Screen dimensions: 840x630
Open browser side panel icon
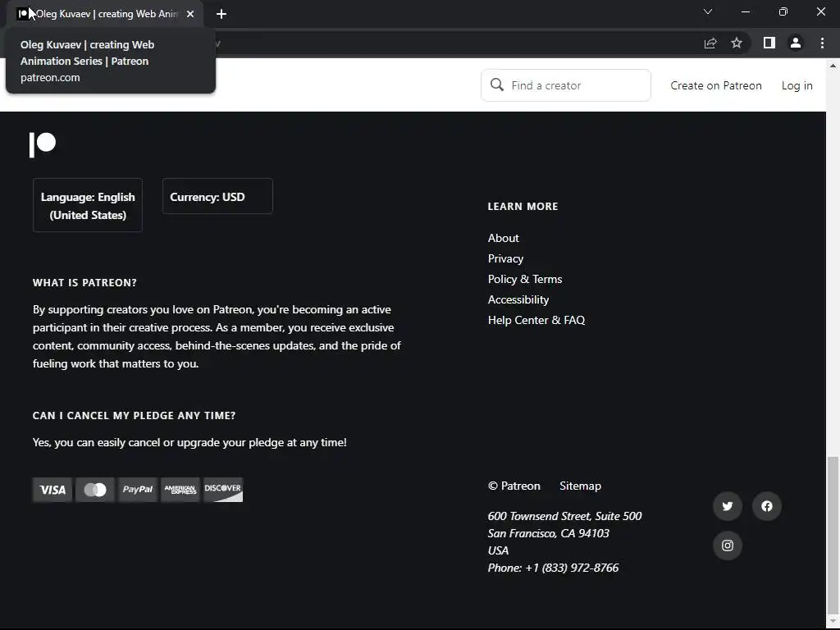pyautogui.click(x=769, y=43)
